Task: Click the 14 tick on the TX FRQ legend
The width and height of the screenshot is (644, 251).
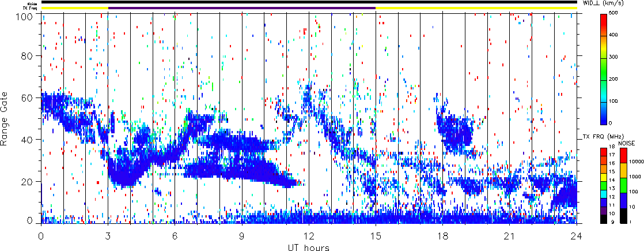Action: click(x=613, y=180)
